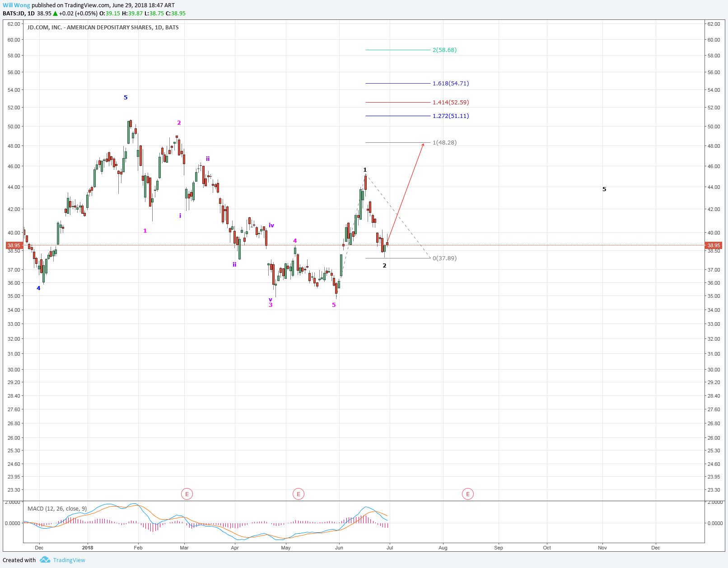This screenshot has width=728, height=568.
Task: Select the 0(37.89) Fibonacci level label
Action: [444, 258]
